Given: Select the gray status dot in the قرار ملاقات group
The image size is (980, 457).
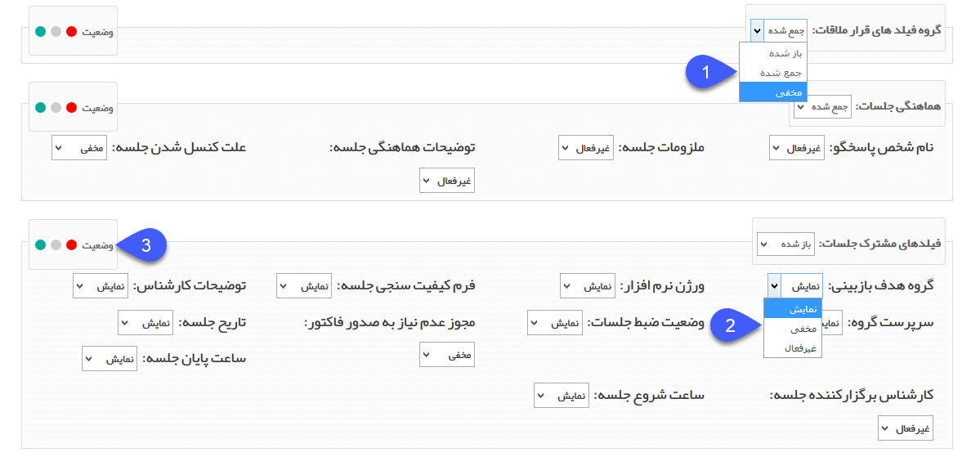Looking at the screenshot, I should click(56, 30).
